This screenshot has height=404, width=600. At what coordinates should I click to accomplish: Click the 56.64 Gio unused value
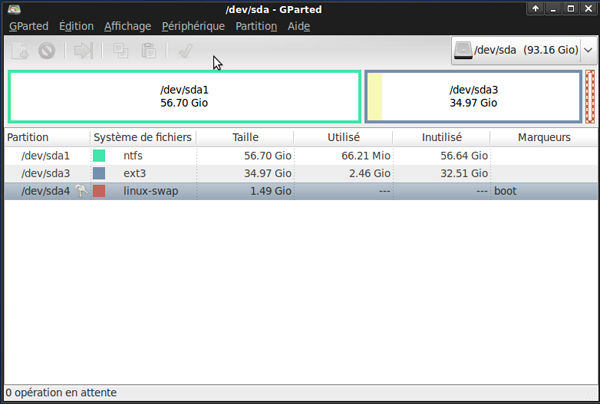(x=464, y=155)
